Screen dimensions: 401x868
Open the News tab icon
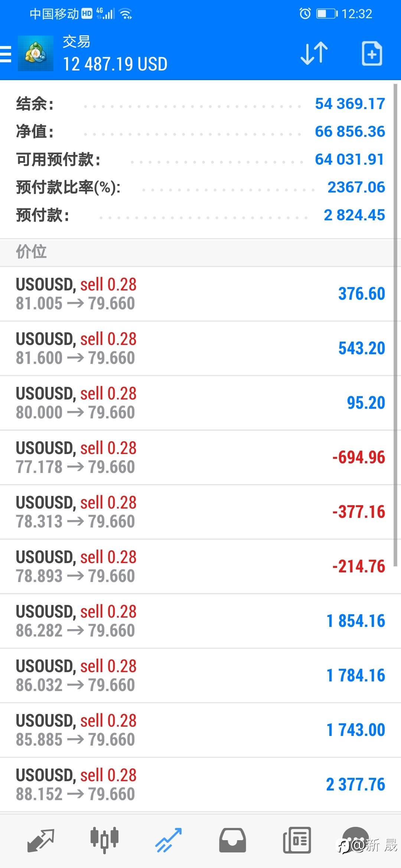tap(297, 840)
